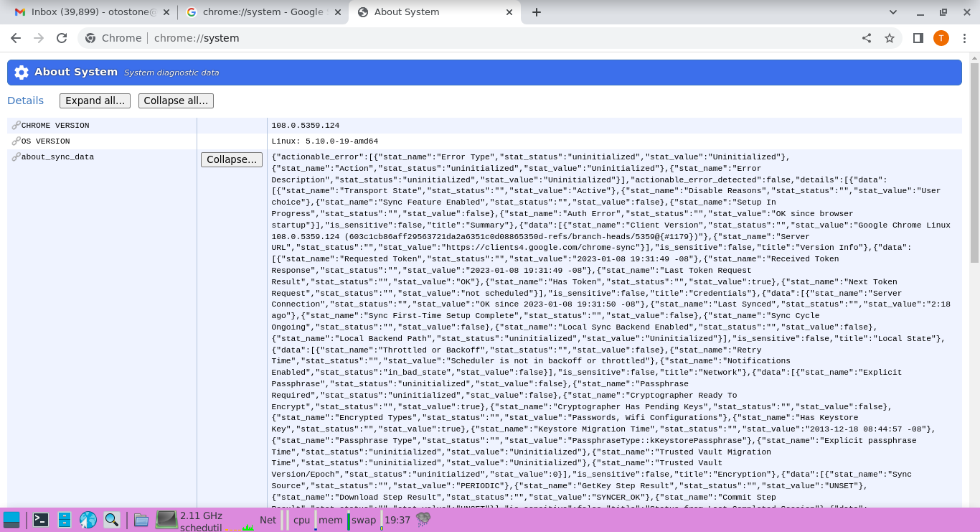The height and width of the screenshot is (532, 980).
Task: Bookmark this page with the star icon
Action: [890, 38]
